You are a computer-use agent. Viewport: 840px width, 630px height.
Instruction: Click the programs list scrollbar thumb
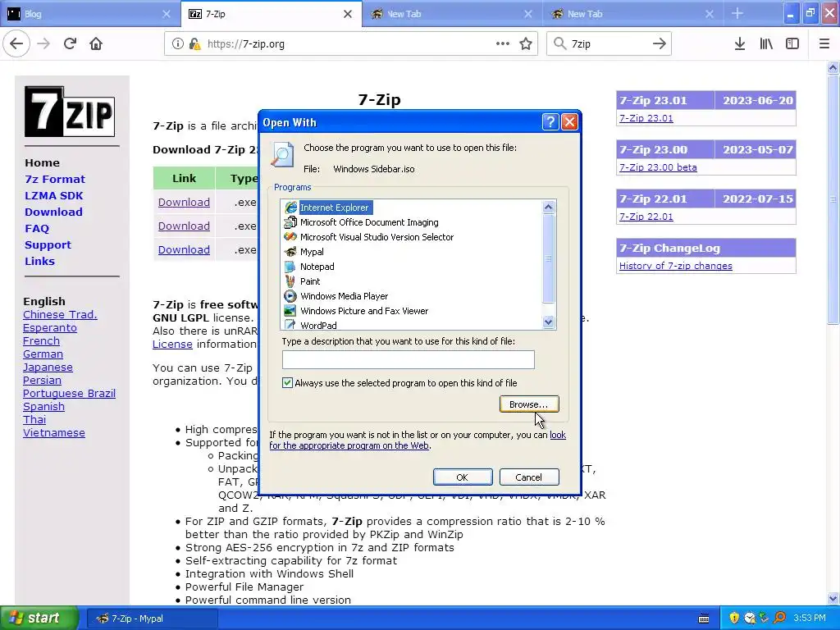click(x=548, y=258)
